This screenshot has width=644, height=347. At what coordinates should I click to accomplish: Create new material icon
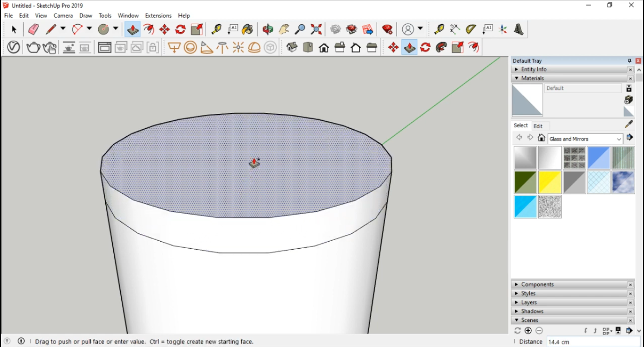point(628,100)
